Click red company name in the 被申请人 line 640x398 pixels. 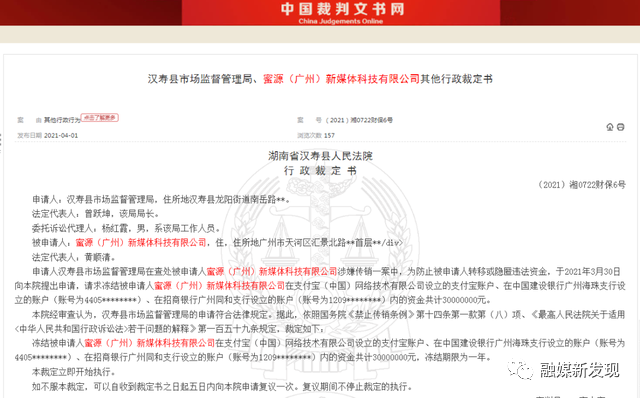(141, 243)
